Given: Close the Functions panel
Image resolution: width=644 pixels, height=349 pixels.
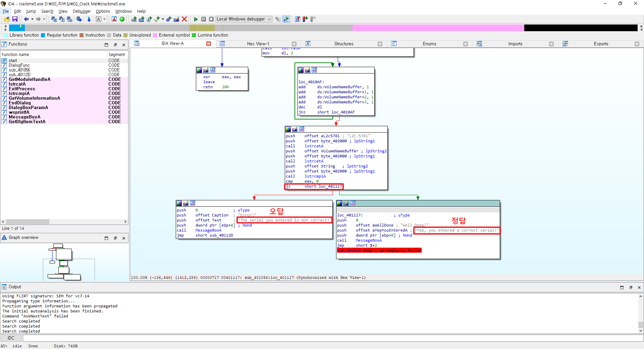Looking at the screenshot, I should [124, 45].
